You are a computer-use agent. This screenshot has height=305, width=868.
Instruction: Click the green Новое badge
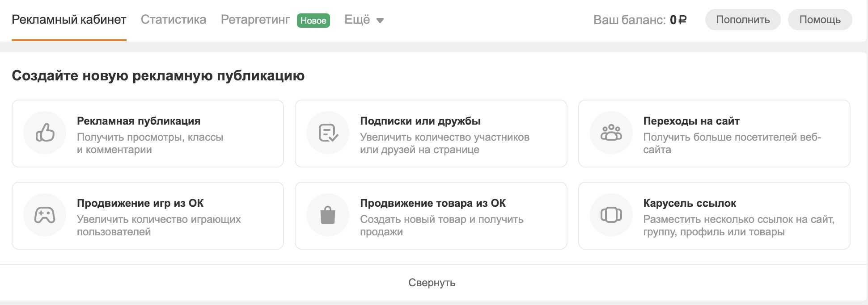pos(313,21)
